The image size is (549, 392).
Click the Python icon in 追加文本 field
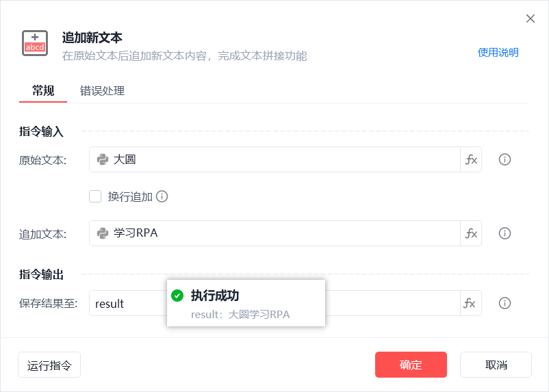(103, 233)
